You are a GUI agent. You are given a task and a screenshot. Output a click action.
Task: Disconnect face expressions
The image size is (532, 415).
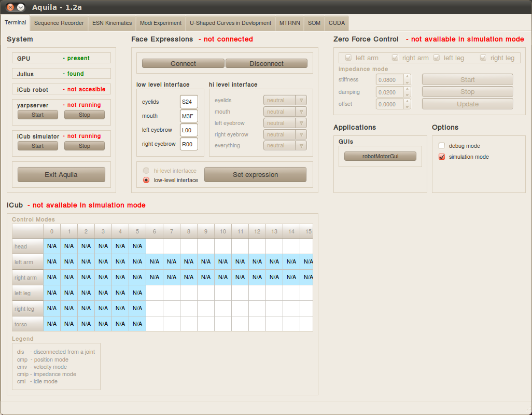click(267, 63)
